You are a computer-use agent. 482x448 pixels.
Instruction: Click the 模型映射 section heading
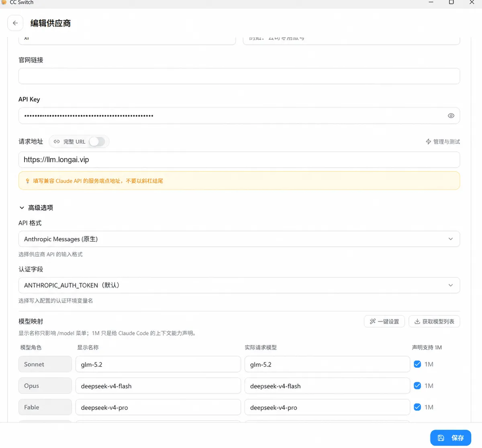coord(31,322)
